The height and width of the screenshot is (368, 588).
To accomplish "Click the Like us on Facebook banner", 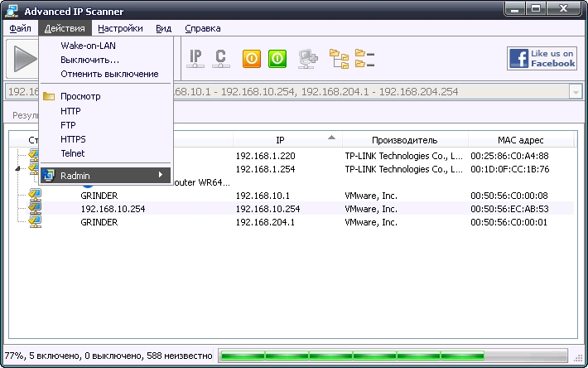I will pos(542,59).
